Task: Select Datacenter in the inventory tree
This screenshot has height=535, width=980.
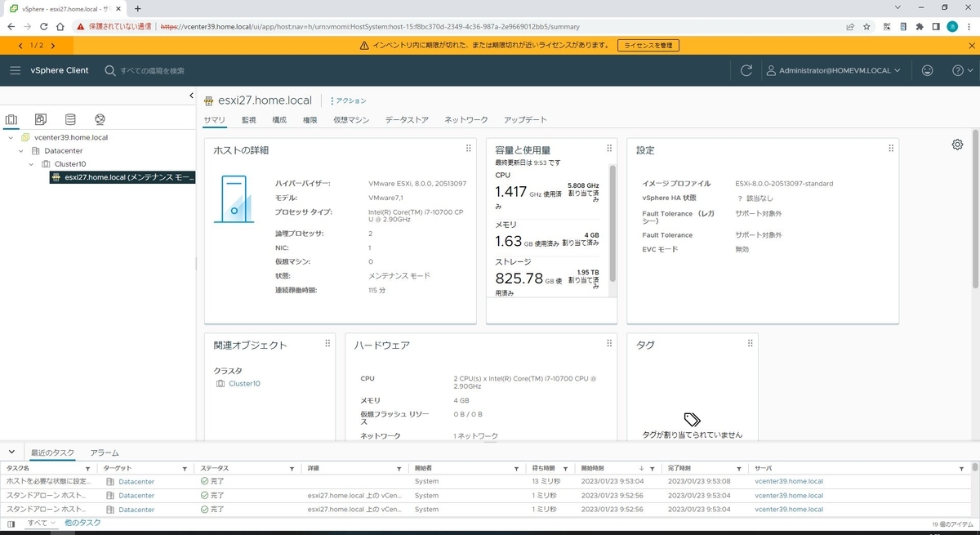Action: (x=64, y=151)
